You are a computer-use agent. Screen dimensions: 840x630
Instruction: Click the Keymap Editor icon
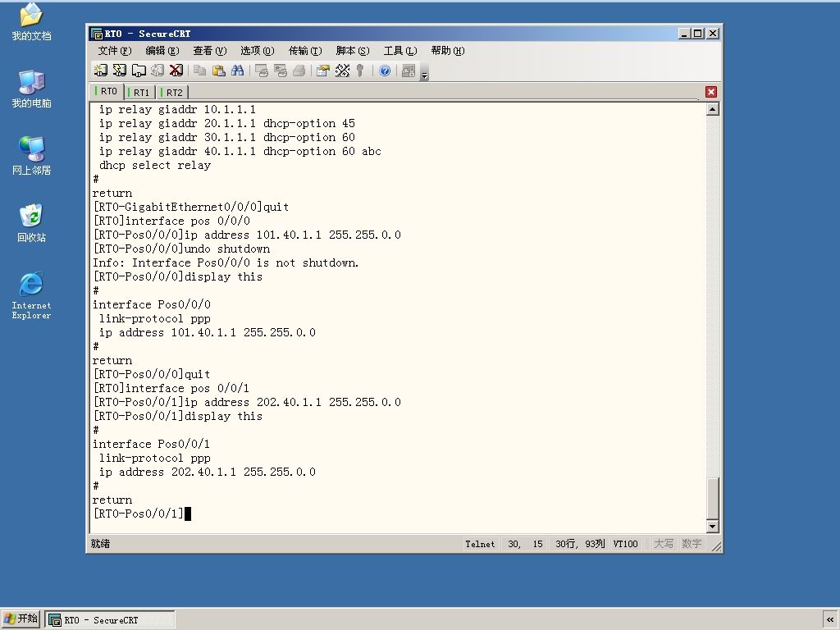click(x=342, y=71)
